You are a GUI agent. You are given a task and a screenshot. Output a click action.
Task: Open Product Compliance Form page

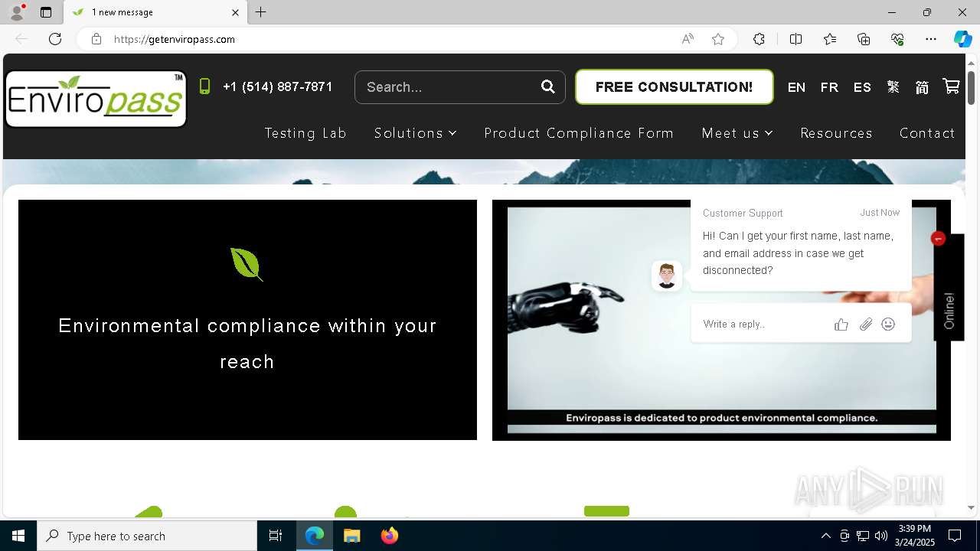point(579,133)
